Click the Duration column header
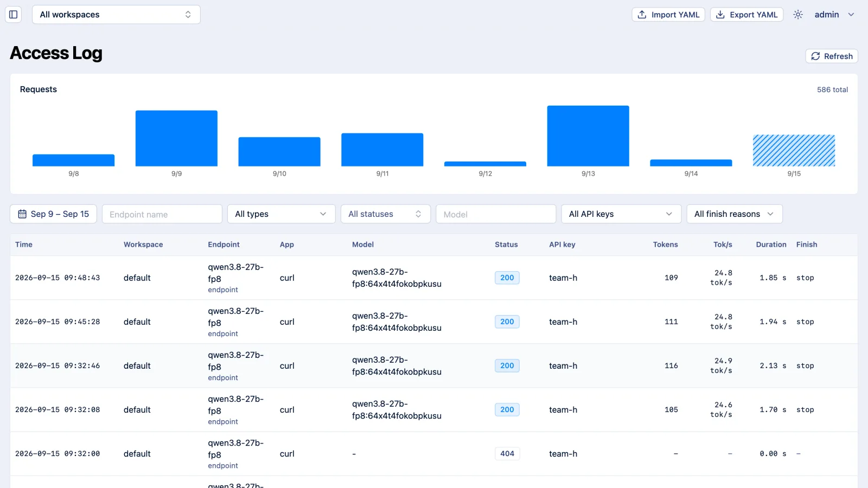Image resolution: width=868 pixels, height=488 pixels. [771, 245]
